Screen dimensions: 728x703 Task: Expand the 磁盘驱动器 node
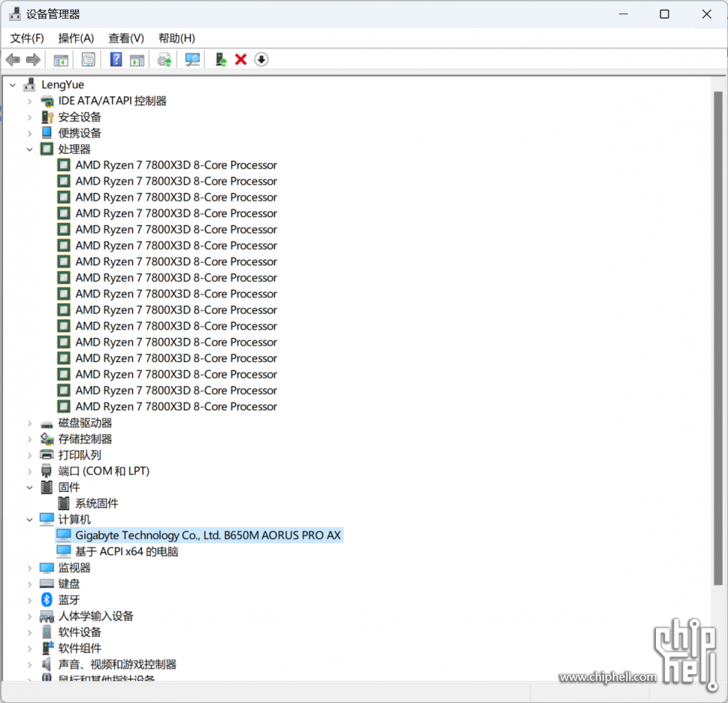click(x=30, y=424)
